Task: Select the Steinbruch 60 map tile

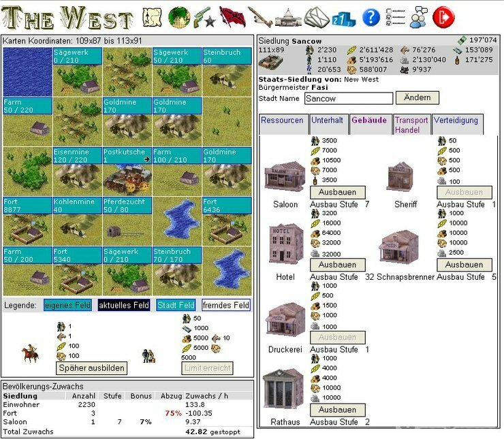Action: (x=227, y=71)
